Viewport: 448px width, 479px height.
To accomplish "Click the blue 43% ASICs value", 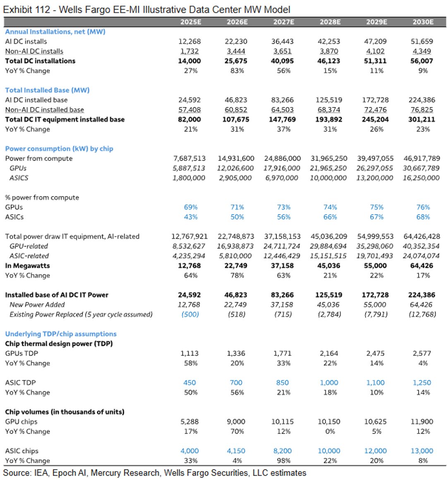I will click(x=191, y=217).
